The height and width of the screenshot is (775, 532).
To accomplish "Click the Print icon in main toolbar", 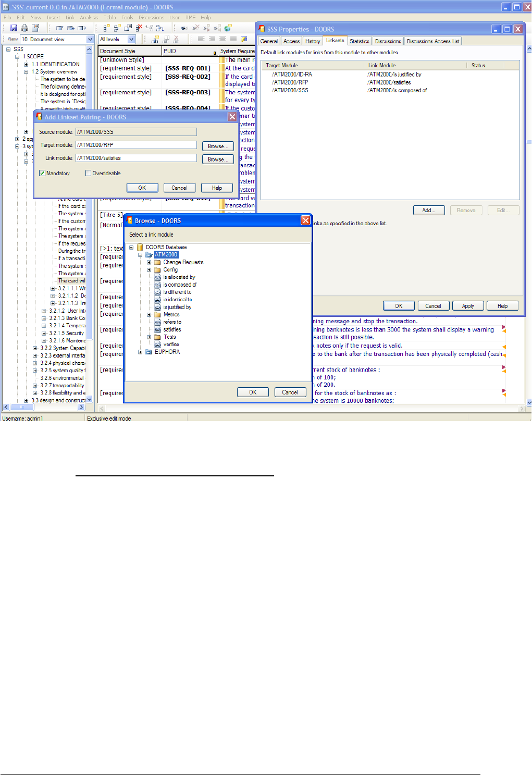I will pos(24,28).
